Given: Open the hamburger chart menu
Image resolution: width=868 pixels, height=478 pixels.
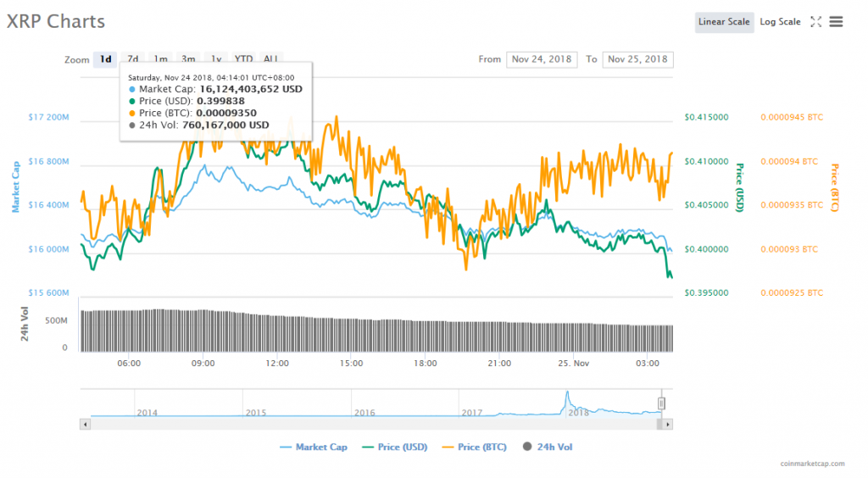Looking at the screenshot, I should [836, 22].
